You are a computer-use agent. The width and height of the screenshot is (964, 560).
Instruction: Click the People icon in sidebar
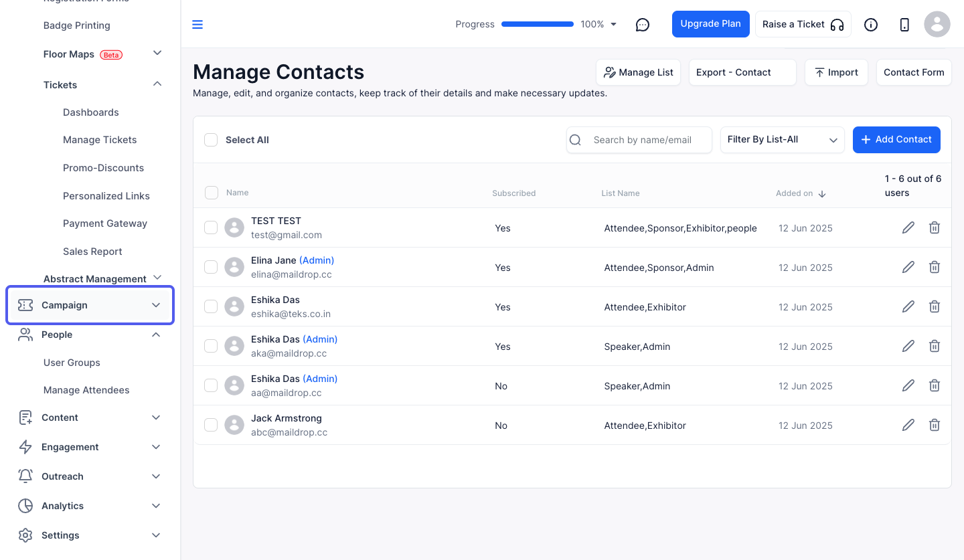25,335
